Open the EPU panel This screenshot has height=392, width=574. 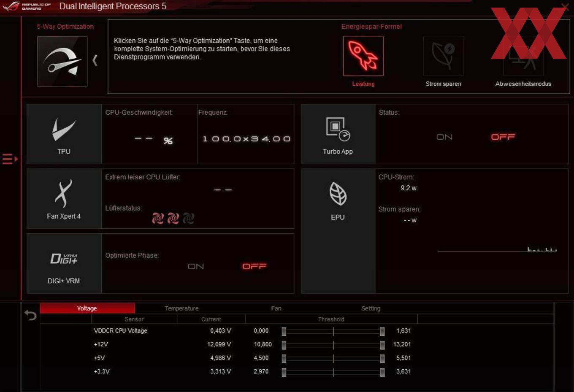coord(338,231)
